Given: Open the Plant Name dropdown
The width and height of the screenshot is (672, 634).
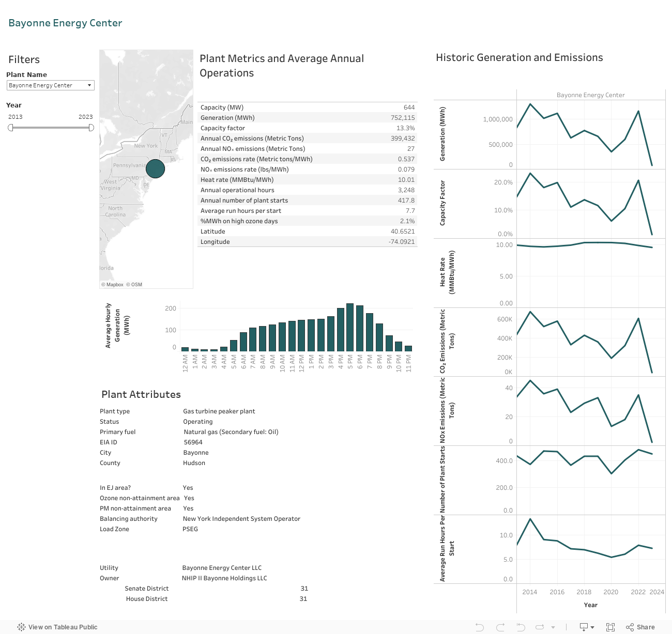Looking at the screenshot, I should (x=50, y=85).
